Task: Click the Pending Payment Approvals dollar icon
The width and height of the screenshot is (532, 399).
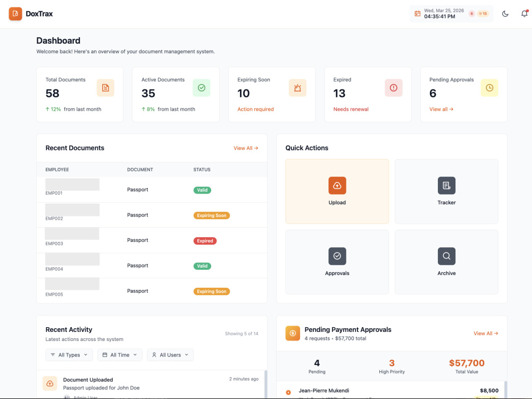Action: pyautogui.click(x=293, y=333)
